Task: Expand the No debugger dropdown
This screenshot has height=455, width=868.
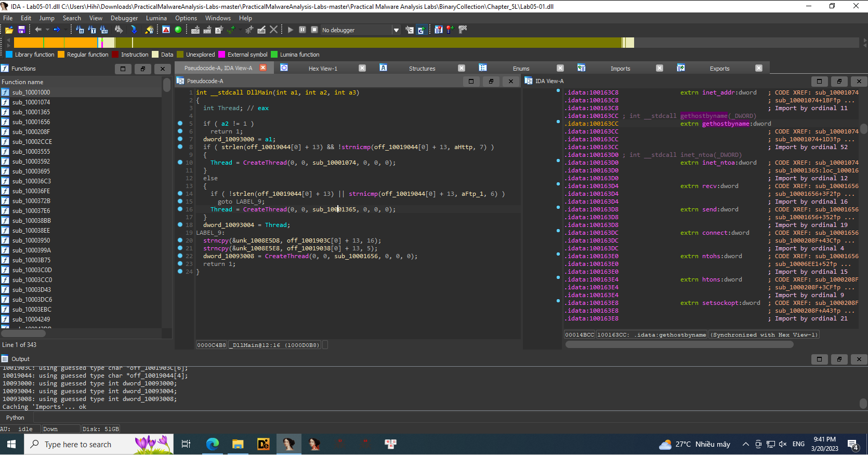Action: (x=396, y=30)
